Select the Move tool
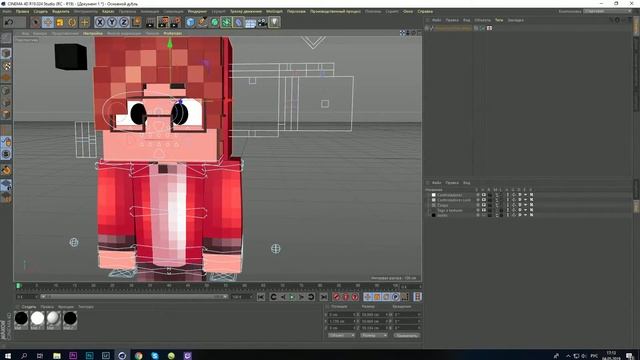Image resolution: width=640 pixels, height=360 pixels. pyautogui.click(x=48, y=22)
